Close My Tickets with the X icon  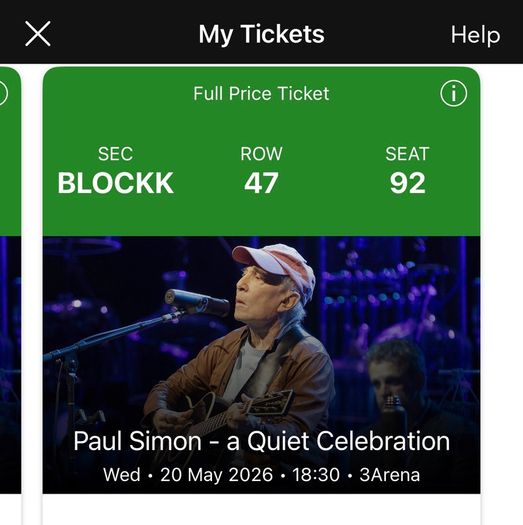tap(38, 34)
